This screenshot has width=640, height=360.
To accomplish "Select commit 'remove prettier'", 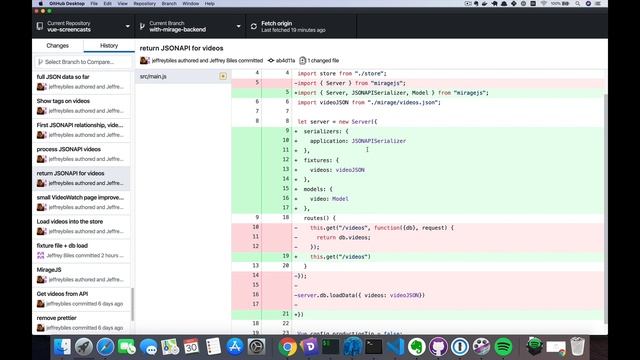I will [x=82, y=323].
